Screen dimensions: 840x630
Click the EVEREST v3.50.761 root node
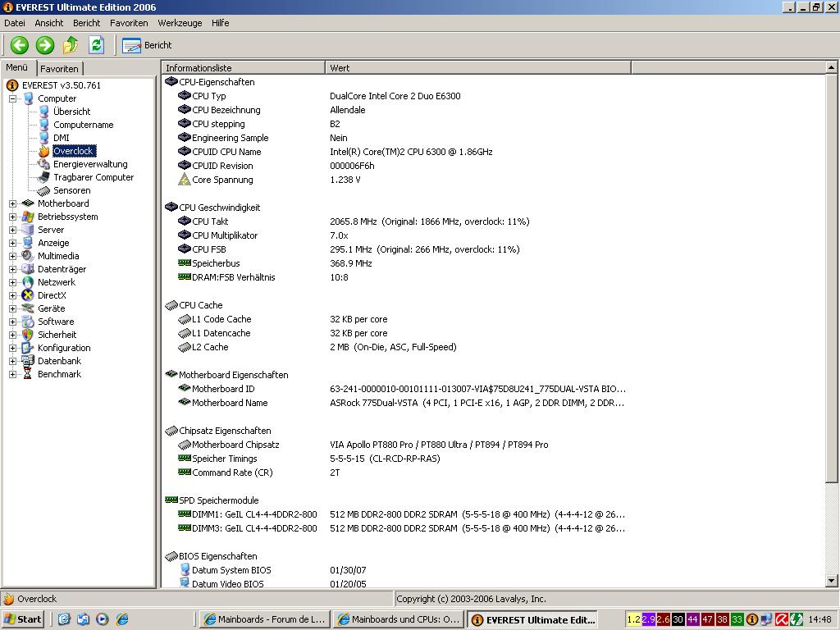61,85
